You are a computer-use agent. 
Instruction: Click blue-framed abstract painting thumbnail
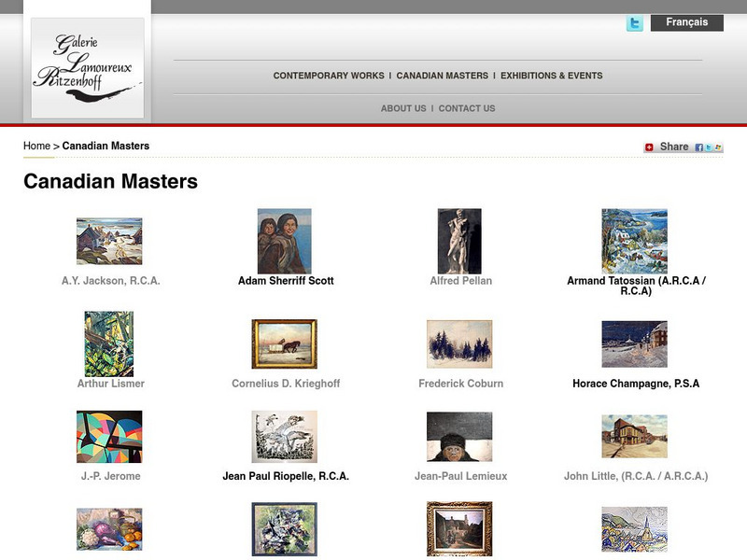tap(285, 529)
